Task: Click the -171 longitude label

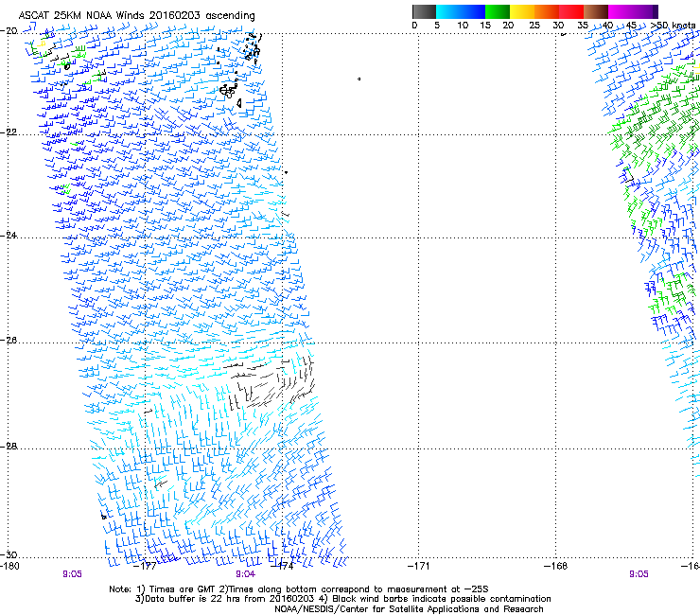Action: point(418,567)
